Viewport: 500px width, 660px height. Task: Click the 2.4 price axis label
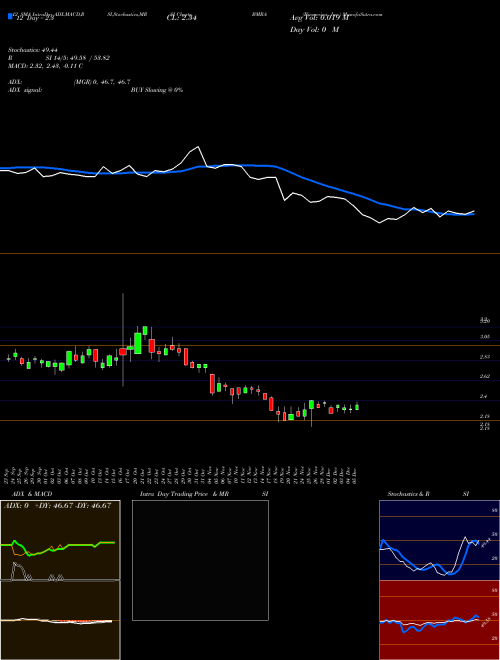pyautogui.click(x=483, y=397)
